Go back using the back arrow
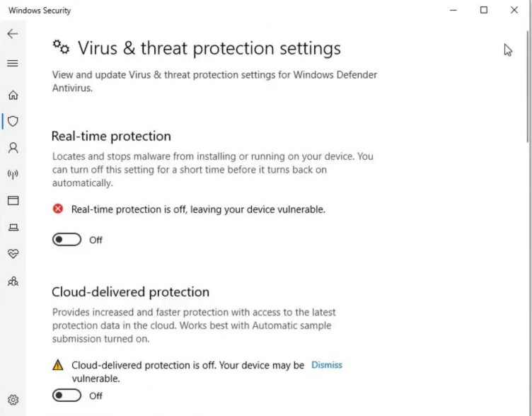 point(13,34)
